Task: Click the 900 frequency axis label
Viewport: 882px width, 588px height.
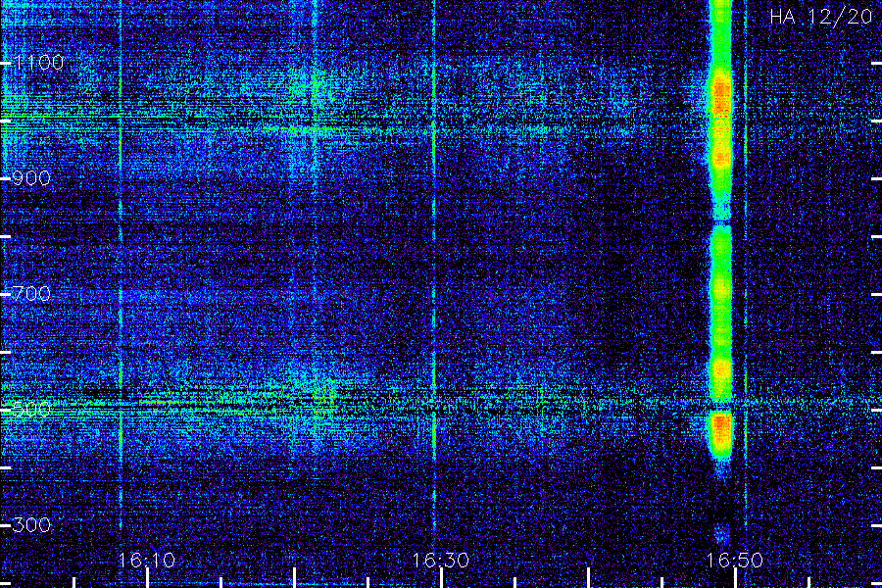Action: tap(31, 178)
